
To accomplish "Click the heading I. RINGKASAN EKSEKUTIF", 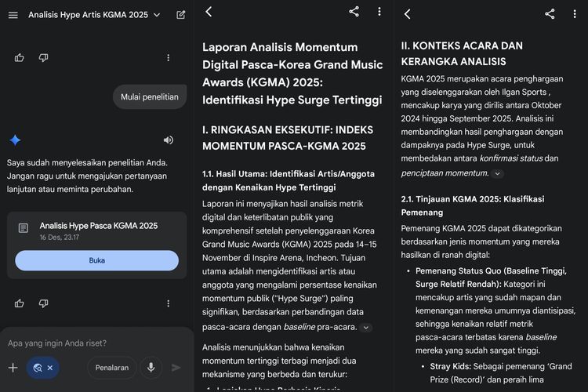I will [x=288, y=138].
